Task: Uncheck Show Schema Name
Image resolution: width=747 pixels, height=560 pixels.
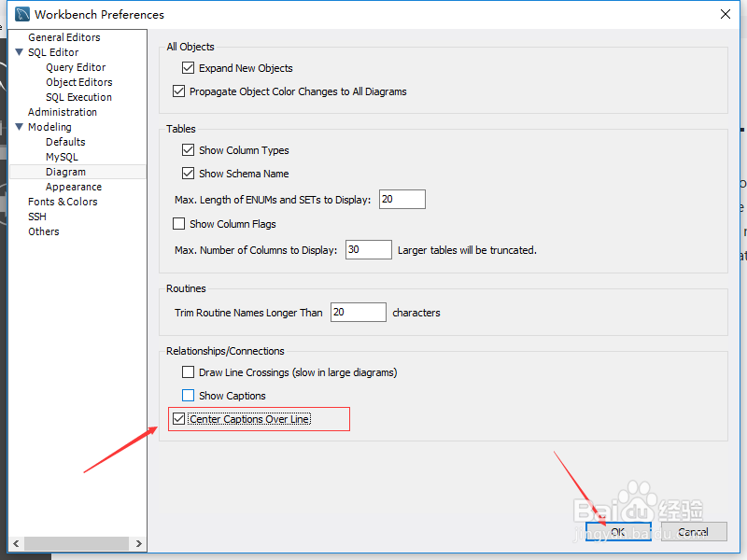Action: coord(189,174)
